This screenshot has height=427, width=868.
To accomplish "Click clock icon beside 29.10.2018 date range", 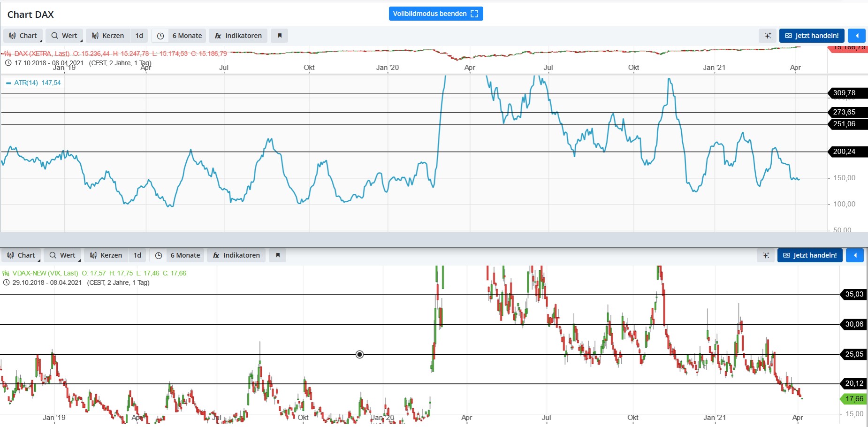I will (x=6, y=282).
